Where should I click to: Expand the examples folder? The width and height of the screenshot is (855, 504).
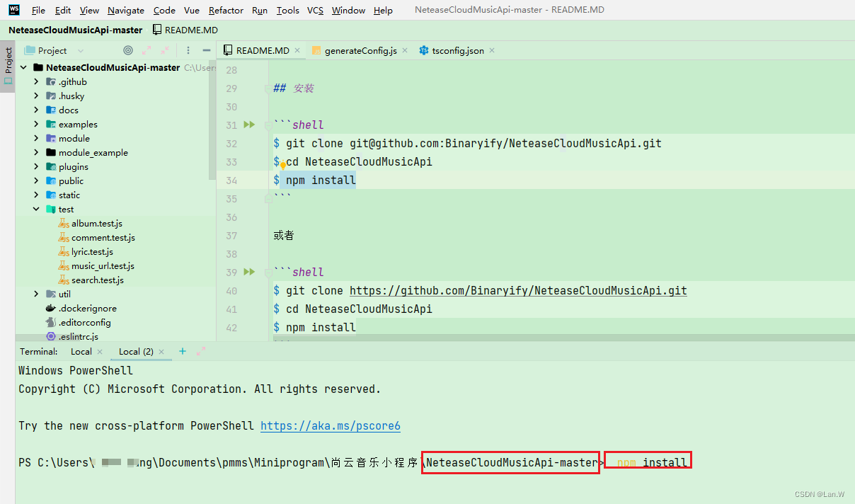click(x=36, y=125)
